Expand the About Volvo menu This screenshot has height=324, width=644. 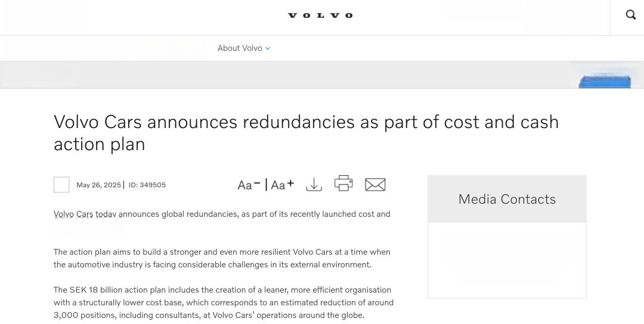[244, 48]
